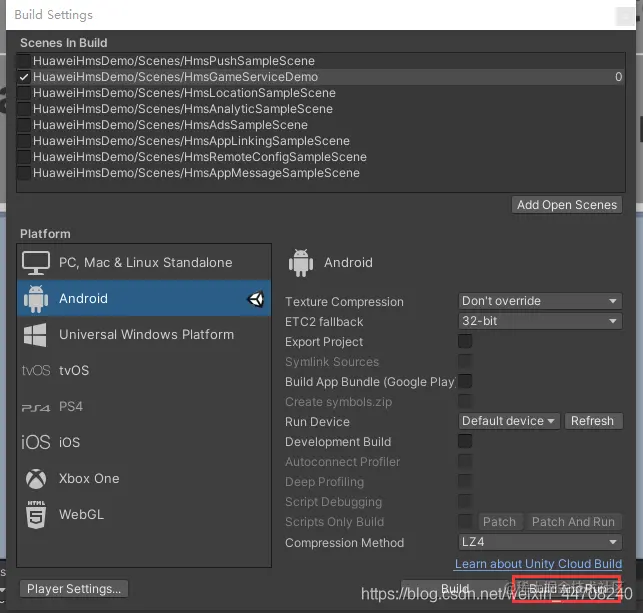This screenshot has width=643, height=613.
Task: Click the Build And Run button
Action: pyautogui.click(x=567, y=589)
